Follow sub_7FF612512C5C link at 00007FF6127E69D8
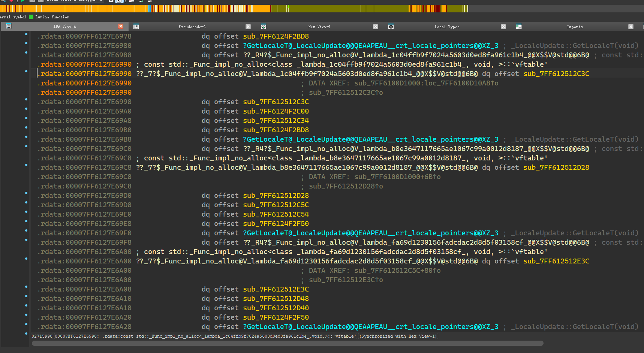The width and height of the screenshot is (644, 353). click(x=276, y=205)
